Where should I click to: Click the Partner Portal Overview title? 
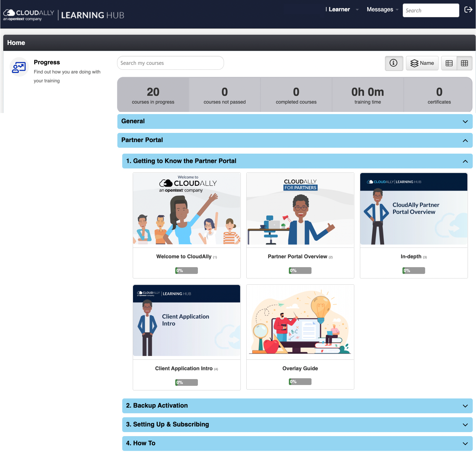tap(297, 257)
